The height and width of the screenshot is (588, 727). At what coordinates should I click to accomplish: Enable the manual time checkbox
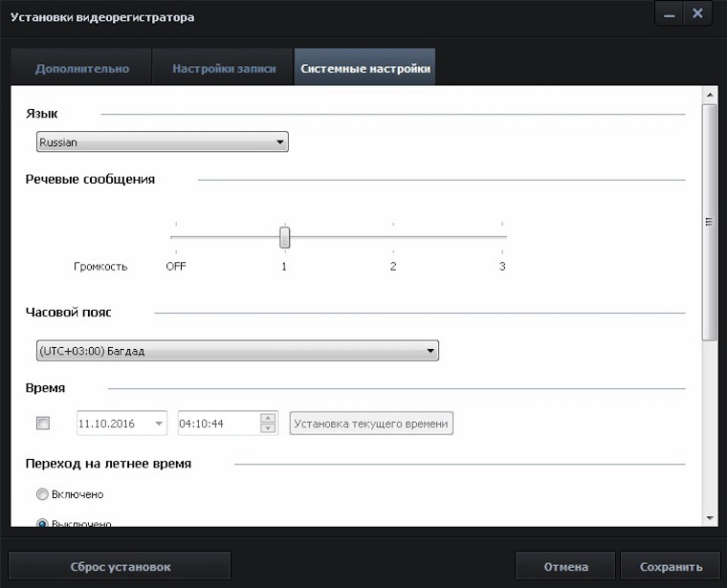pos(43,423)
